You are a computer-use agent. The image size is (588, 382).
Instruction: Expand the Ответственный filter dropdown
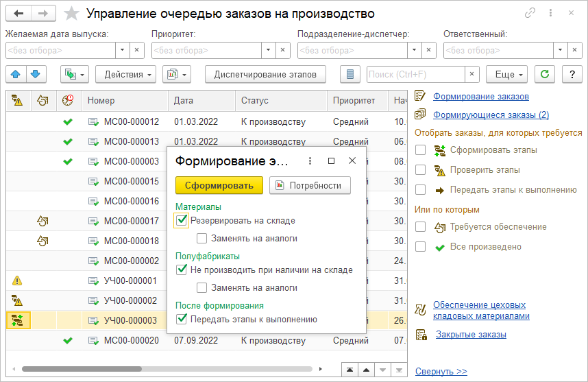(x=560, y=50)
